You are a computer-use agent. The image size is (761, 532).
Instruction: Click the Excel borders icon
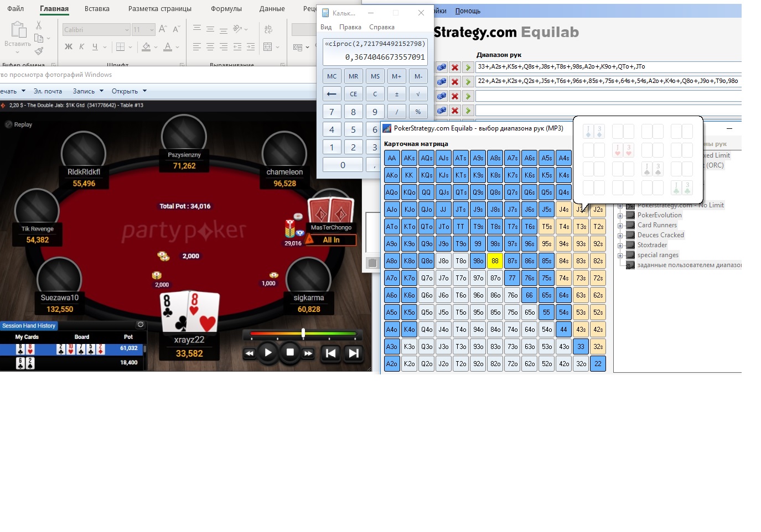click(120, 47)
